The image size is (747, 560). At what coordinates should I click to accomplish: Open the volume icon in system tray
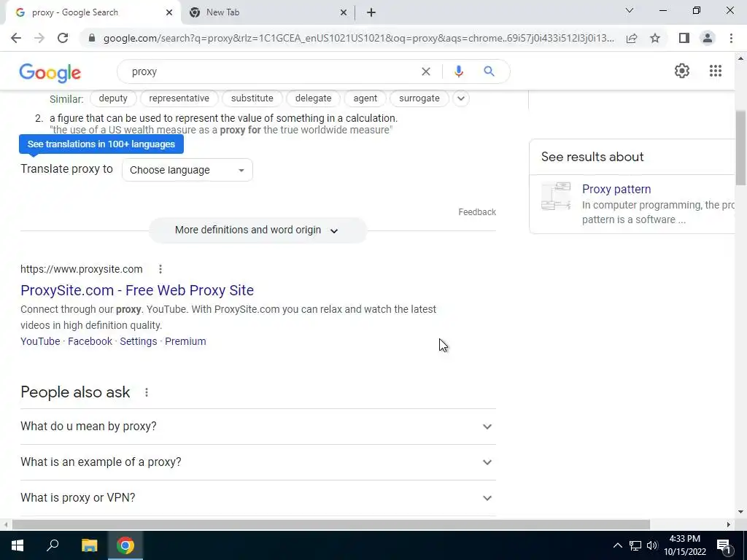pyautogui.click(x=652, y=545)
